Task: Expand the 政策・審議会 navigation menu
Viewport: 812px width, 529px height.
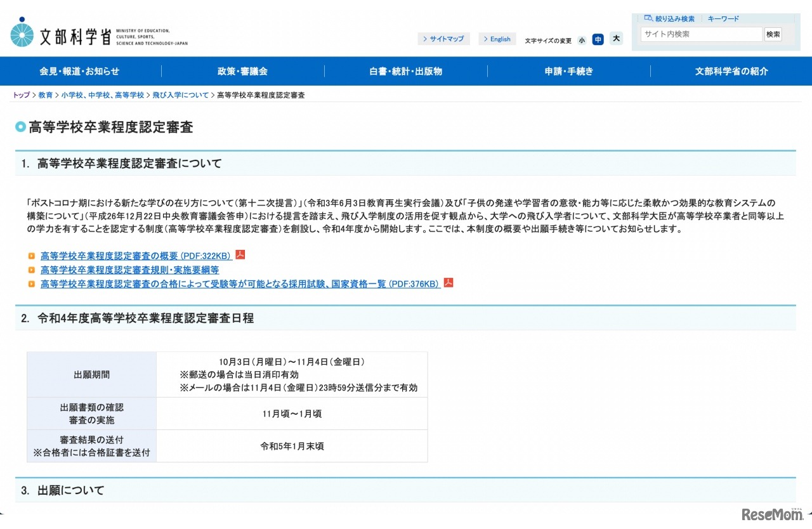Action: 242,71
